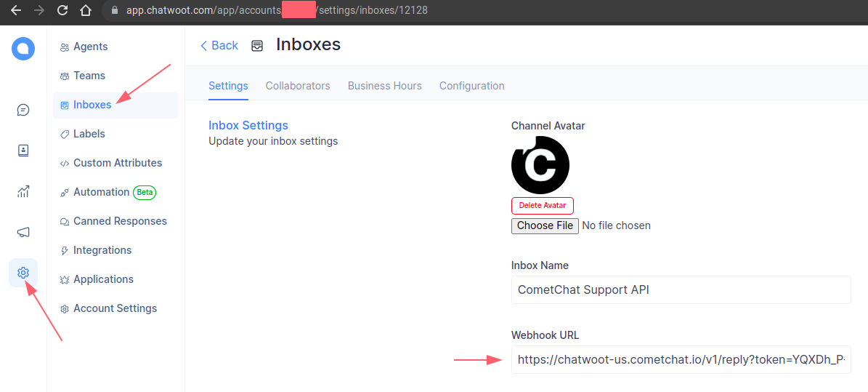Switch to the Collaborators tab
868x392 pixels.
click(298, 86)
